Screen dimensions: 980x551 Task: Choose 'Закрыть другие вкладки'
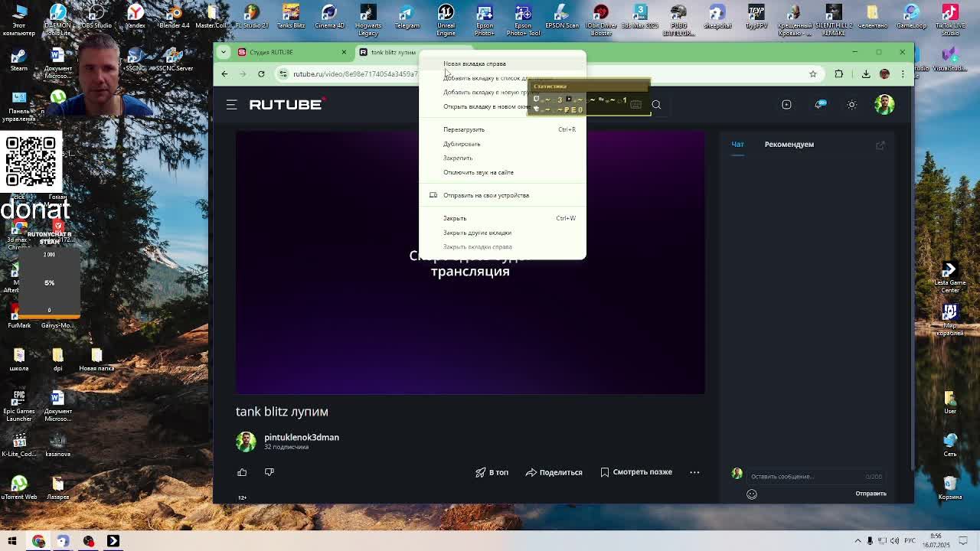pyautogui.click(x=502, y=233)
